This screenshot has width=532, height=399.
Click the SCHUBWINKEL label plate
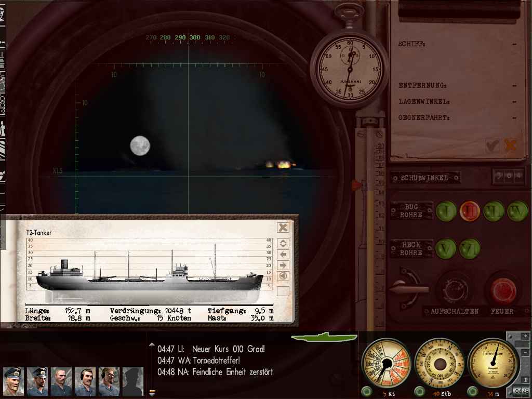point(425,178)
